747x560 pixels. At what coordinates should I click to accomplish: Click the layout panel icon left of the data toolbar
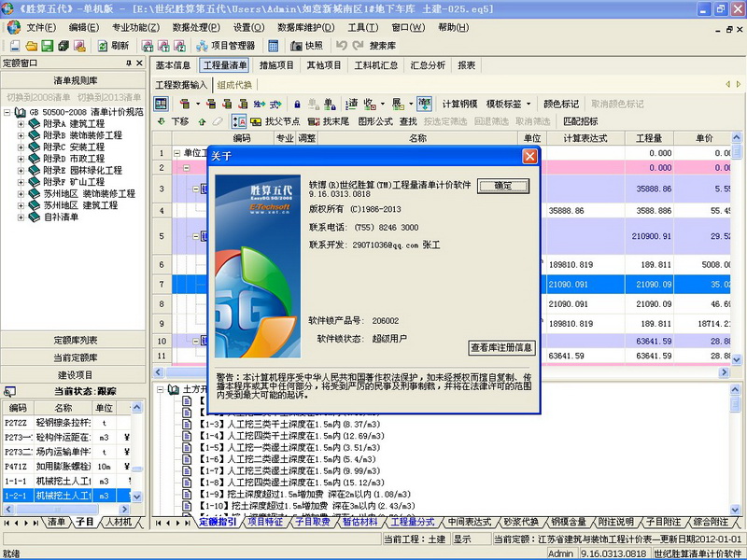161,104
